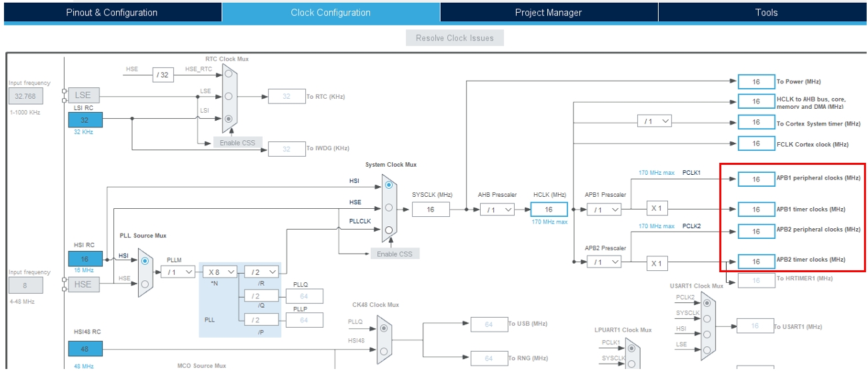
Task: Open the AHB Prescaler dropdown
Action: click(x=497, y=210)
